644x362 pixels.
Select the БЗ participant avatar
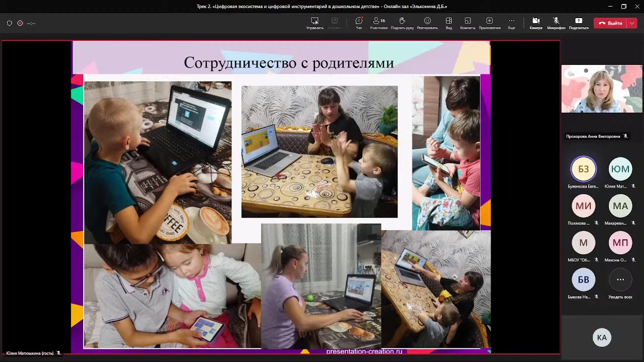pyautogui.click(x=583, y=169)
